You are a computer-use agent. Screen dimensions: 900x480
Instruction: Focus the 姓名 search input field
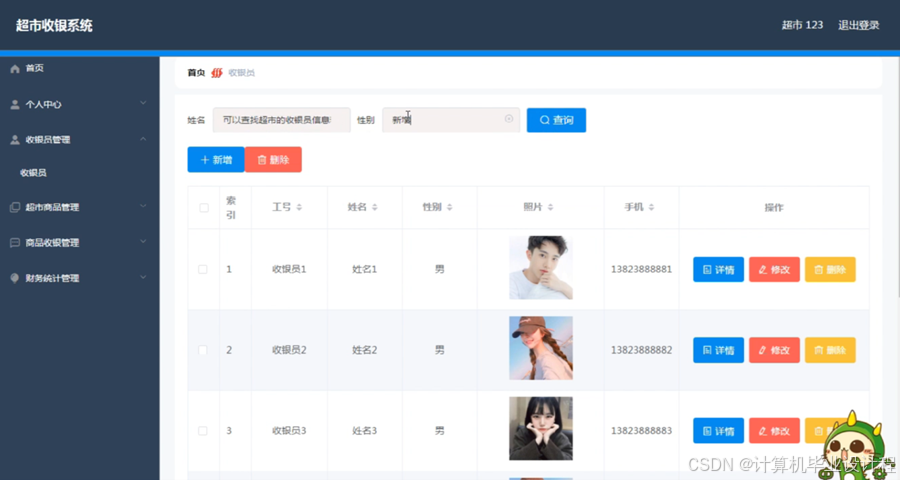coord(281,120)
